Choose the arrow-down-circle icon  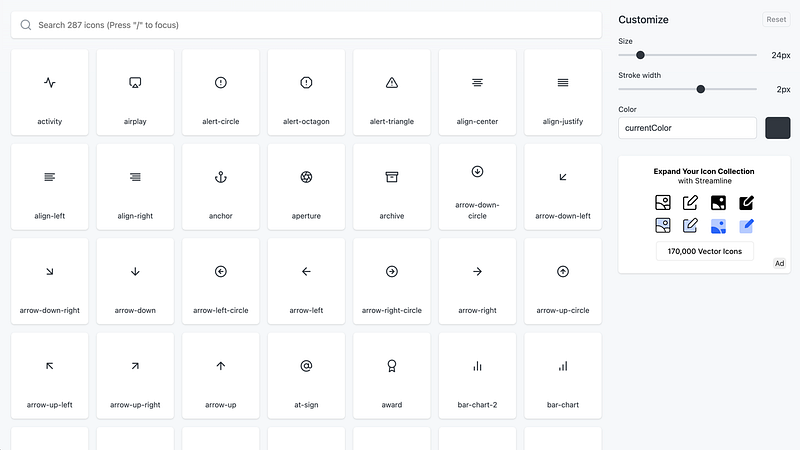click(x=477, y=187)
